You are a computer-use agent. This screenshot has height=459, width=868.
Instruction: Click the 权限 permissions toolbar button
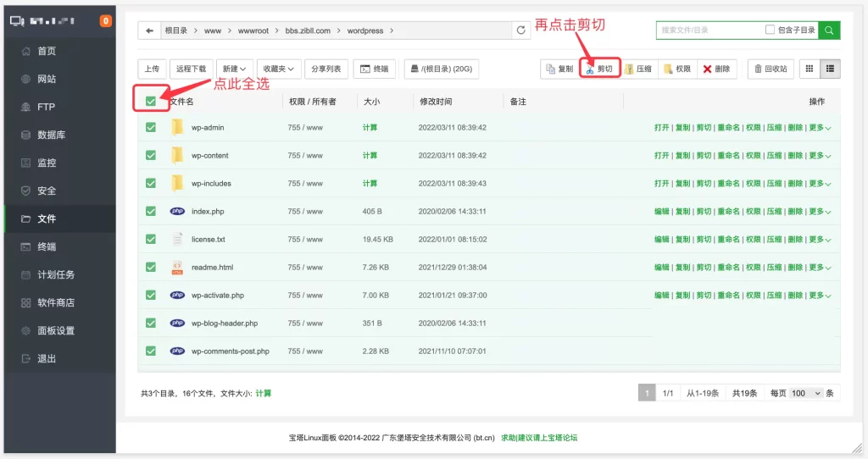click(677, 69)
